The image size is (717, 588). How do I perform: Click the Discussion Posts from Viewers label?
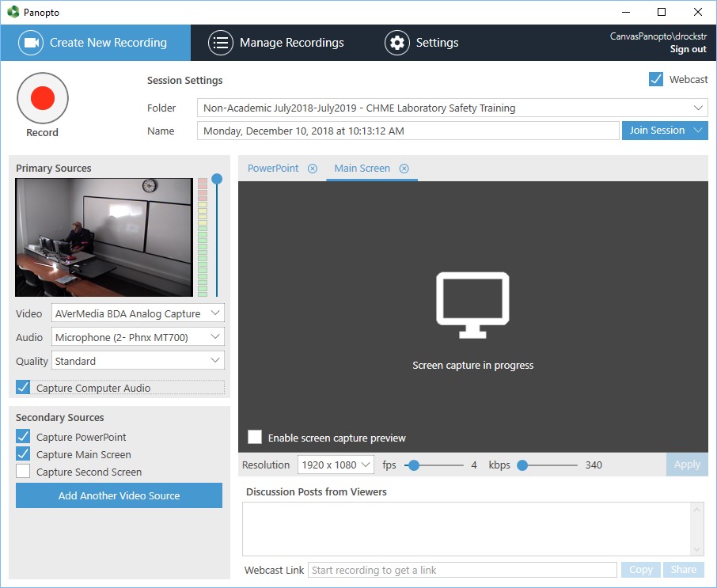click(x=316, y=491)
